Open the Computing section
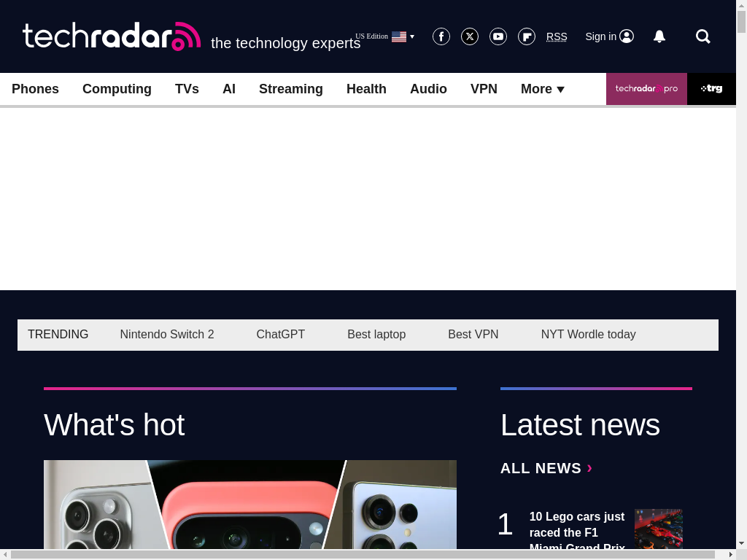This screenshot has height=560, width=747. [x=117, y=89]
